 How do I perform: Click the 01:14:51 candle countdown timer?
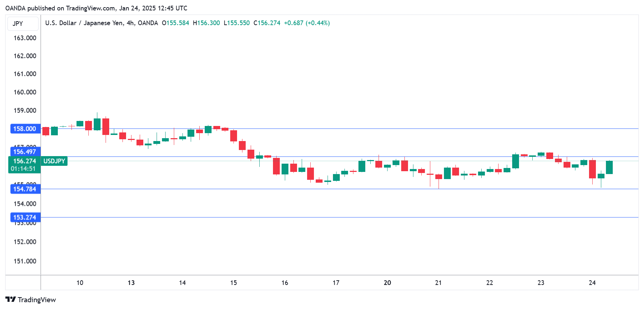click(x=23, y=169)
